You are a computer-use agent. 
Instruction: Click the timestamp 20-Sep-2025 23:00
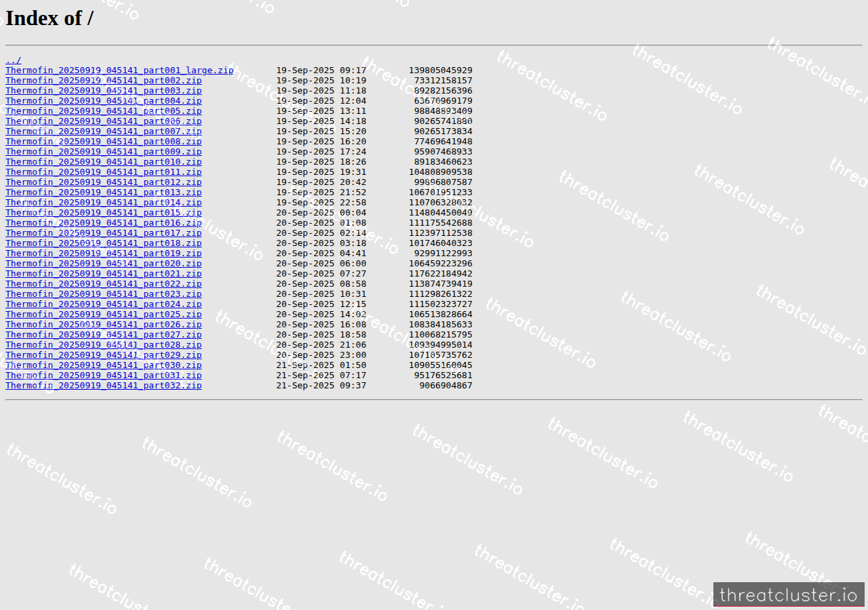[321, 355]
